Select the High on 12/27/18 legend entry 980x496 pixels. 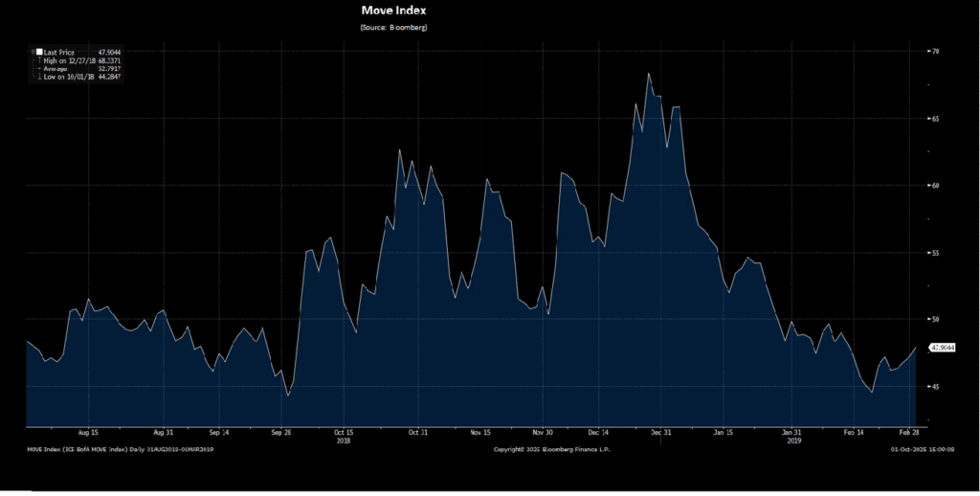(72, 60)
